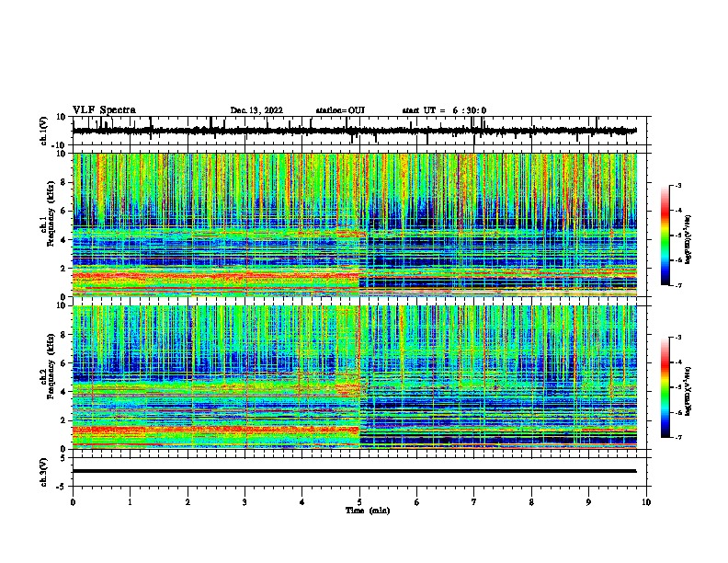The image size is (728, 563).
Task: Click the ch.2 "Frequency (kHz)" axis label
Action: [x=51, y=366]
